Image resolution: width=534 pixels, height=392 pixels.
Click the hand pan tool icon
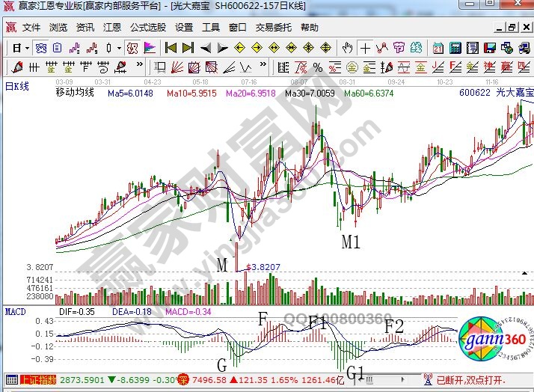click(347, 48)
